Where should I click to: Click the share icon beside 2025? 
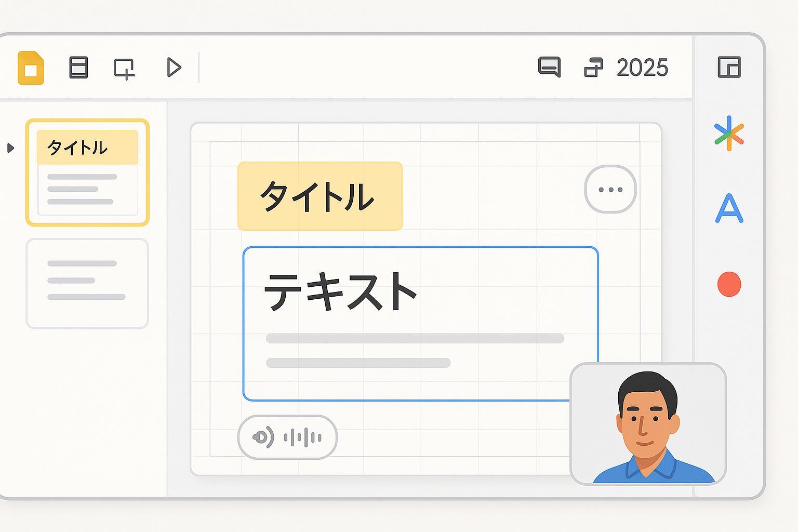593,68
